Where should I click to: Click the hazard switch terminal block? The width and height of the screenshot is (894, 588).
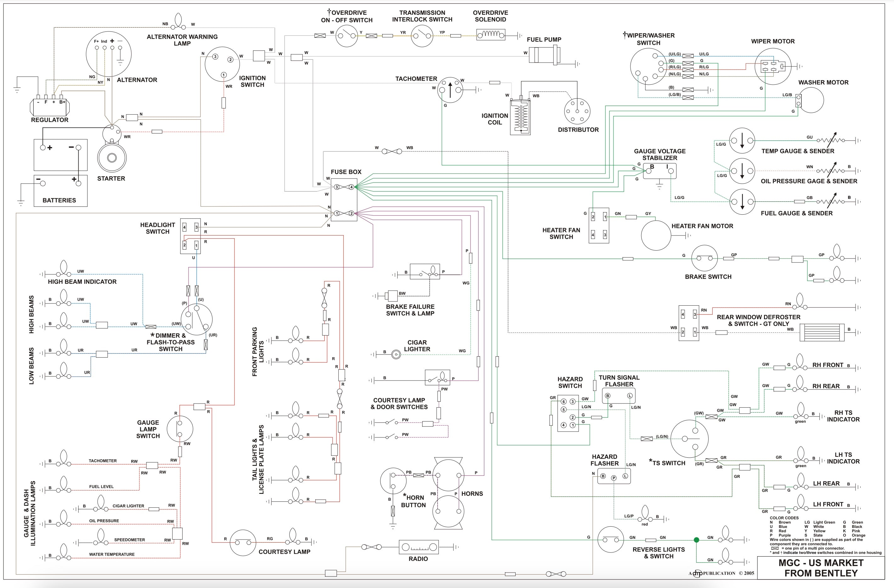(x=568, y=413)
